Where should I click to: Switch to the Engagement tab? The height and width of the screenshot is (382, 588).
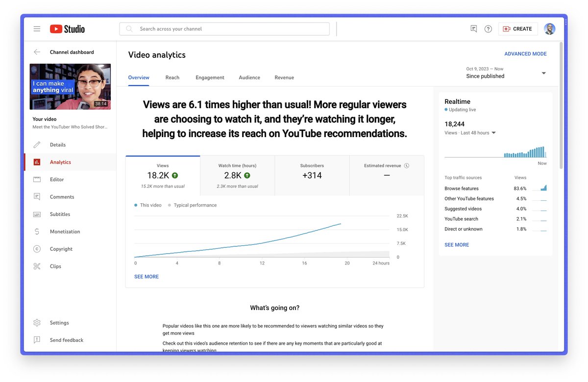click(210, 77)
